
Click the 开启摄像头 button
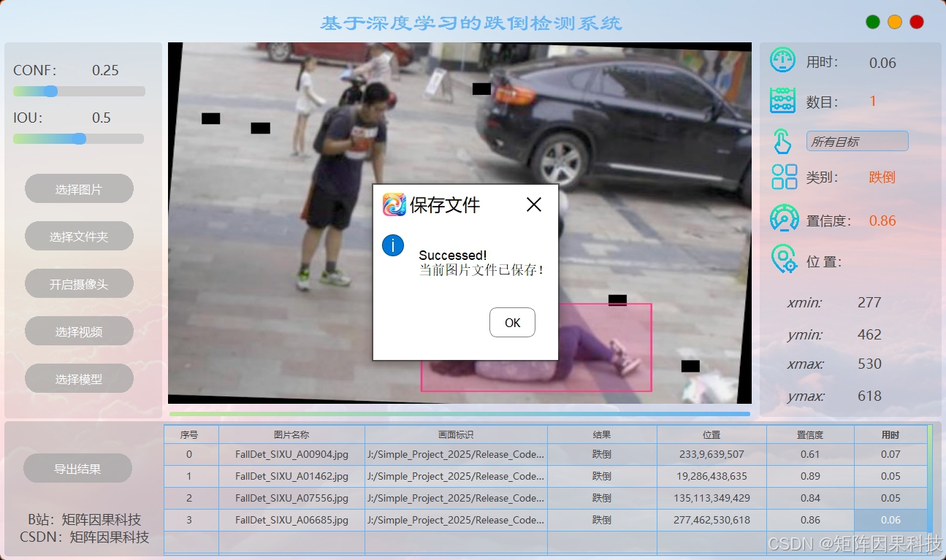point(79,284)
